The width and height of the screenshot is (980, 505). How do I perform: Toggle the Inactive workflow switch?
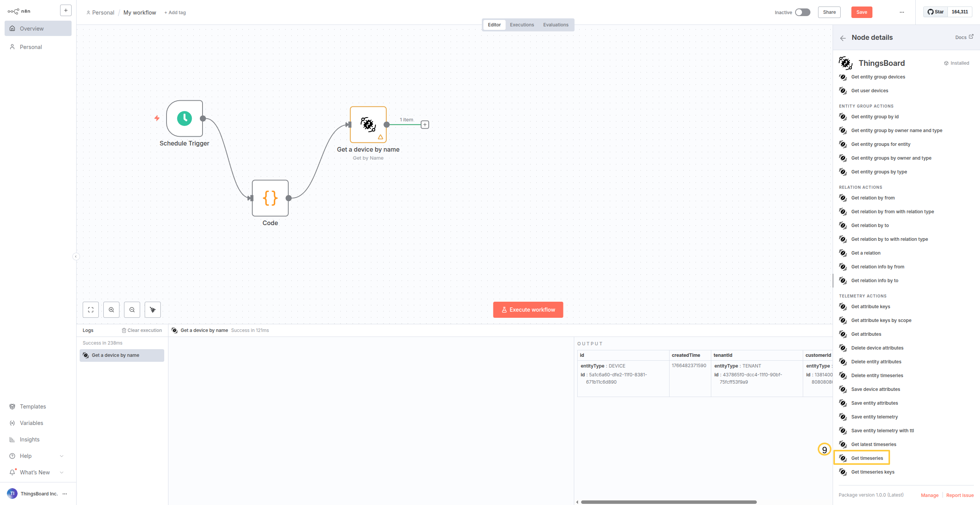click(x=802, y=12)
